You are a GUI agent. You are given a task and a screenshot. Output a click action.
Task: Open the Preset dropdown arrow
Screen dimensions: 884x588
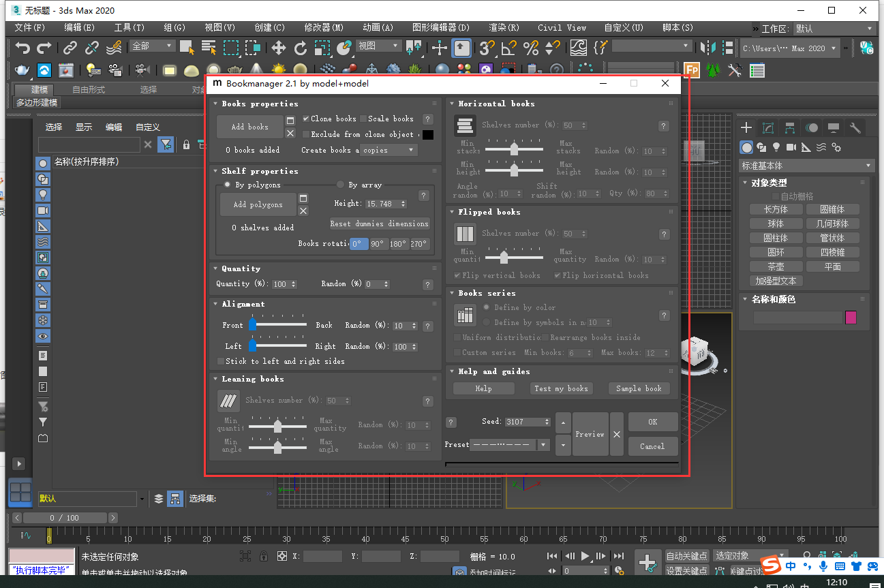543,445
